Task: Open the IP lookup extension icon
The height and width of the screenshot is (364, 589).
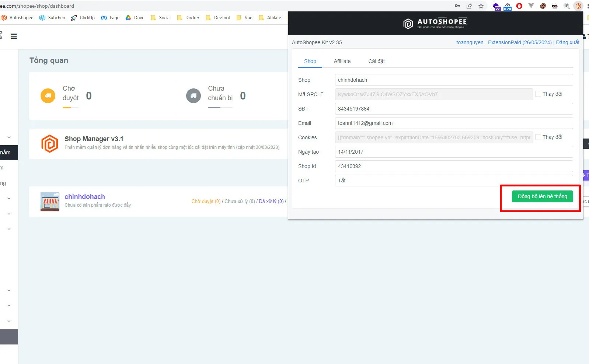Action: tap(567, 6)
